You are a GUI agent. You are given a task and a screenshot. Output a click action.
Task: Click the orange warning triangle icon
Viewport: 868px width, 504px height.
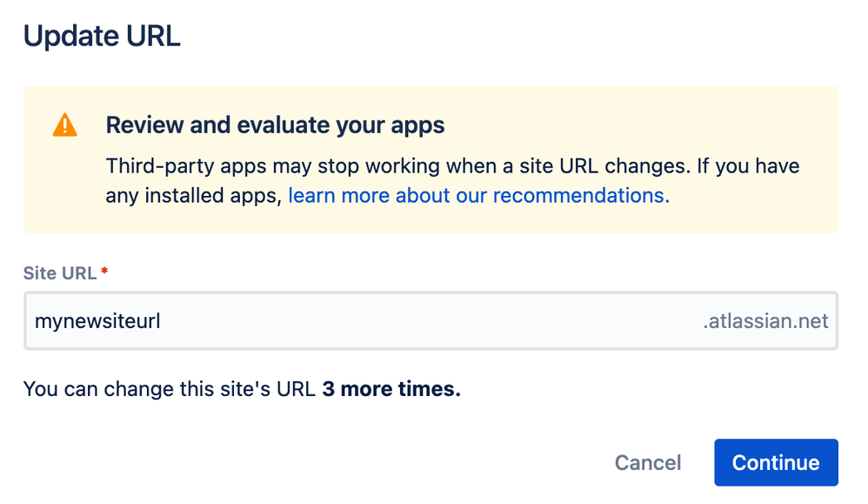point(64,125)
